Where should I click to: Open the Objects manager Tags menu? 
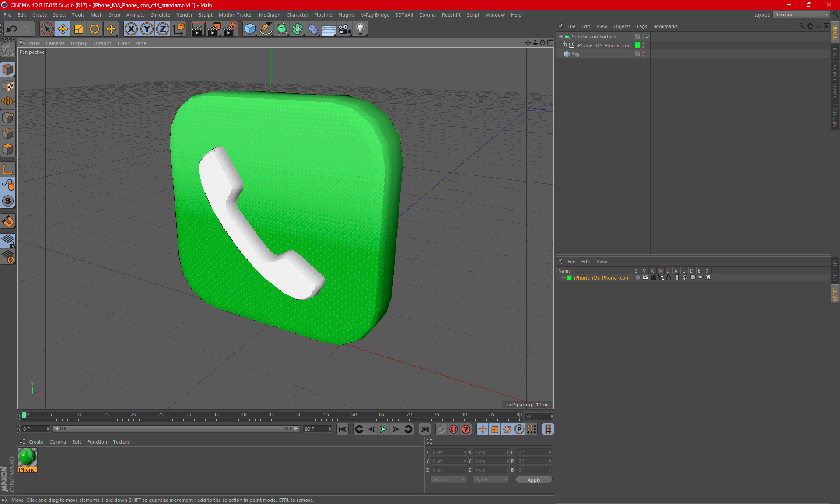tap(641, 26)
